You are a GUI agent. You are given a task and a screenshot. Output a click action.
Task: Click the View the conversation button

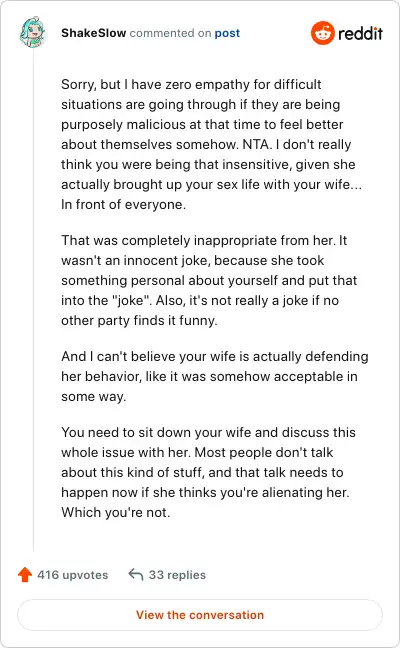pos(200,615)
